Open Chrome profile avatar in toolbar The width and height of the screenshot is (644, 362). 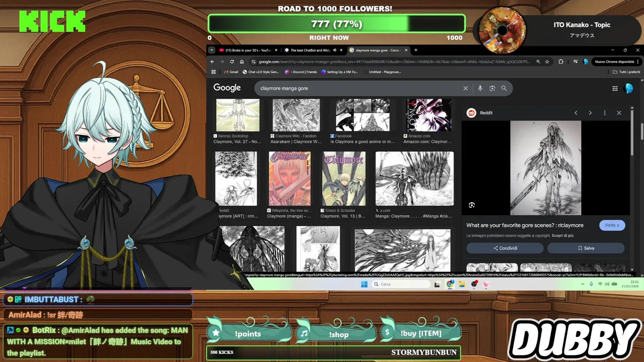coord(586,61)
